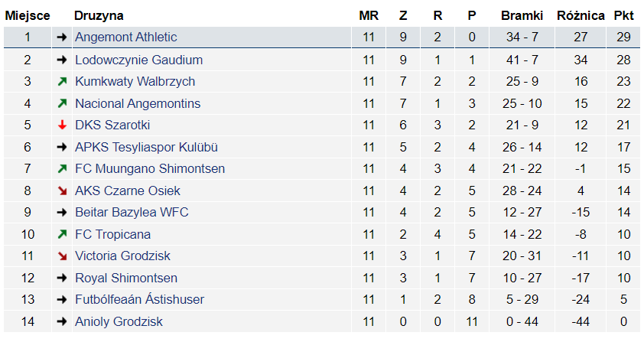
Task: Open the Royal Shimontsen team page
Action: 125,278
